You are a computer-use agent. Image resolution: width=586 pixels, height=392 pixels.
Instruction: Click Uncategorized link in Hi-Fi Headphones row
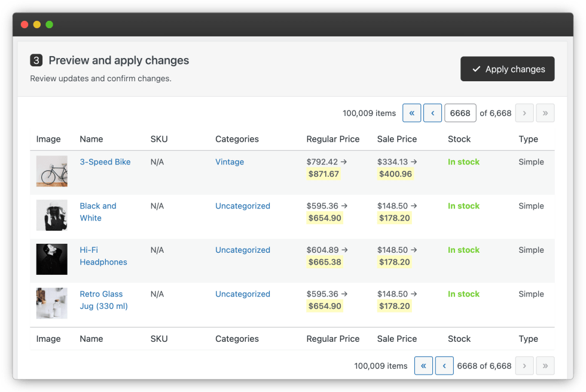[x=243, y=250]
